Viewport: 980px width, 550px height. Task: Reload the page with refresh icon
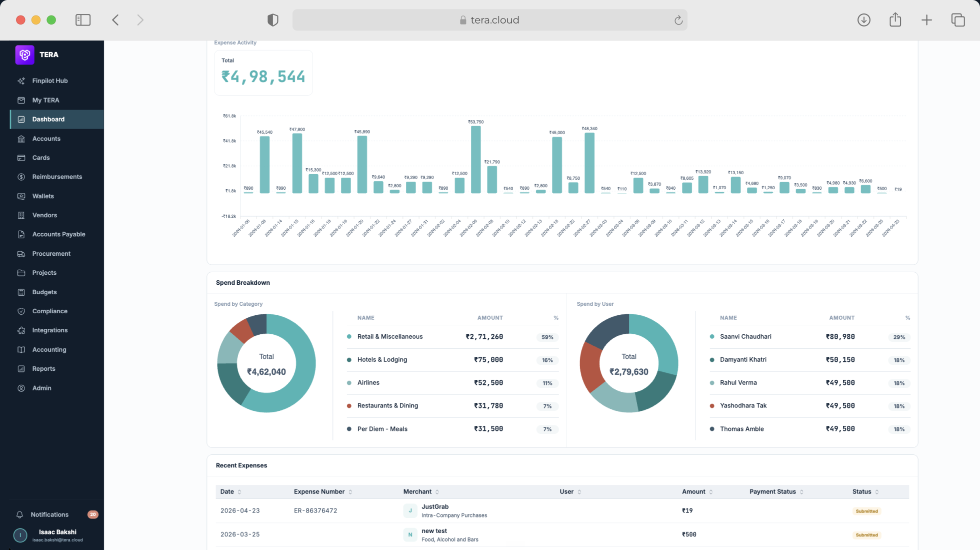pos(678,20)
